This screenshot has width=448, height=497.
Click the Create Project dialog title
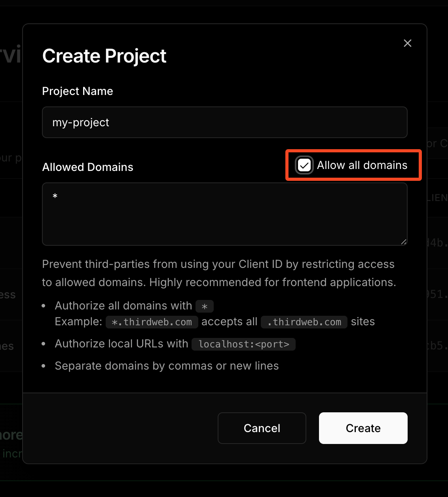click(104, 56)
